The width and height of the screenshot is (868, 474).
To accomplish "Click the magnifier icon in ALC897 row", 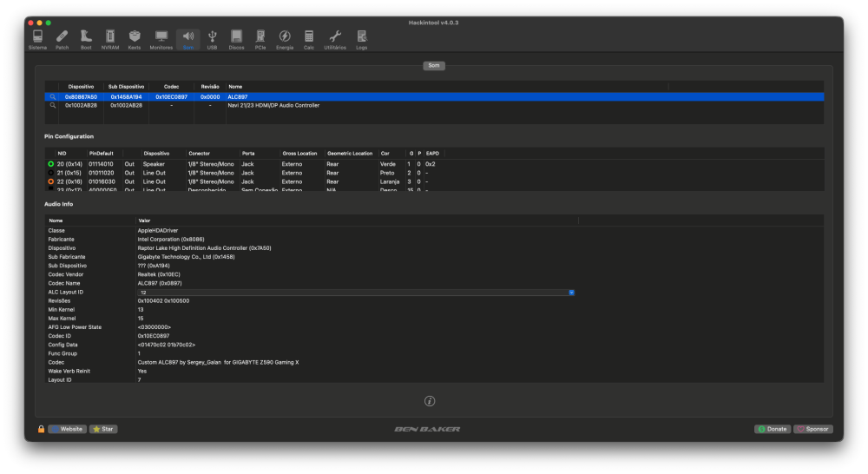I will click(53, 97).
